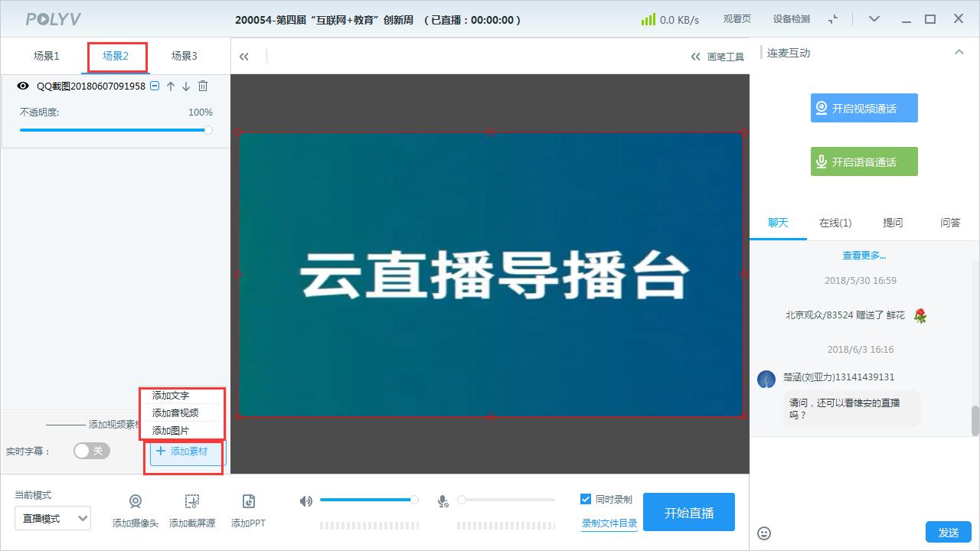The height and width of the screenshot is (551, 980).
Task: Click the microphone icon near the mic slider
Action: 442,500
